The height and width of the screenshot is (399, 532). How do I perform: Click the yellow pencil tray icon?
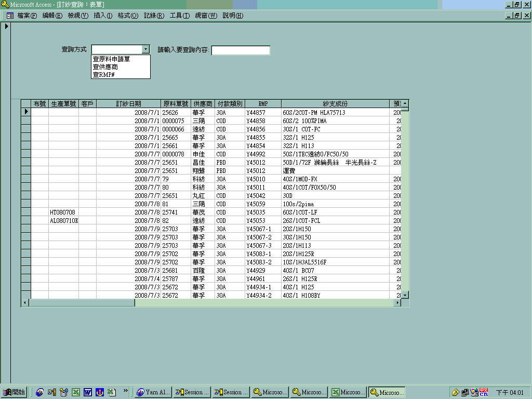click(456, 393)
